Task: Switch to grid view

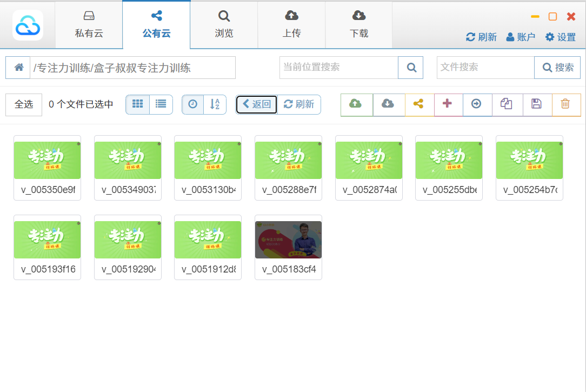Action: pos(137,104)
